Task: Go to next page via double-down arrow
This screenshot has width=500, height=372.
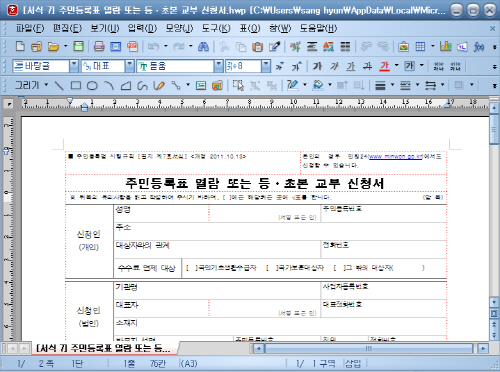Action: pos(494,335)
